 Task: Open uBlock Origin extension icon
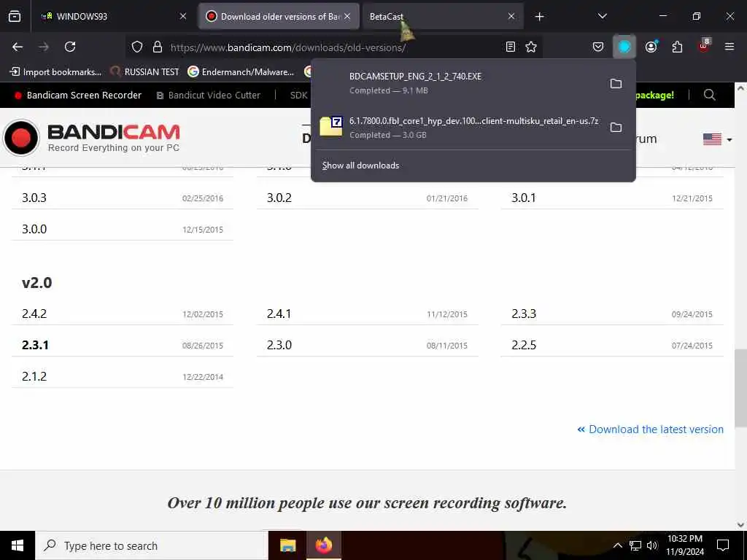[704, 46]
